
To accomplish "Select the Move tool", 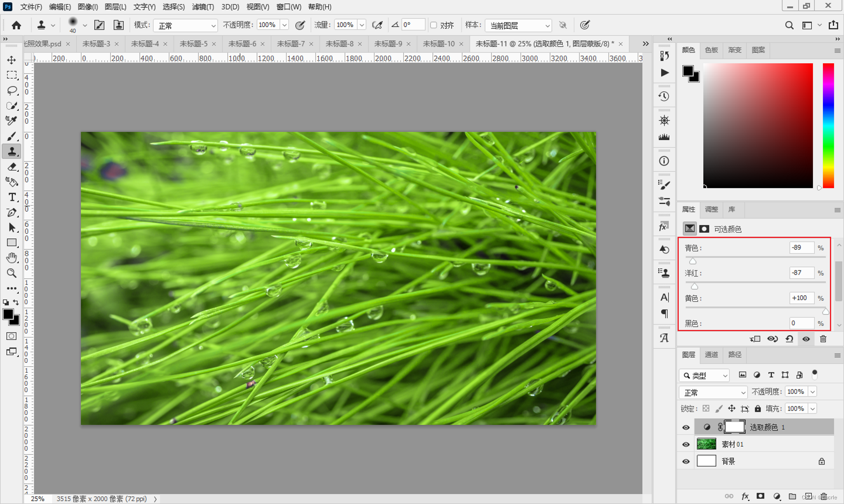I will point(12,60).
